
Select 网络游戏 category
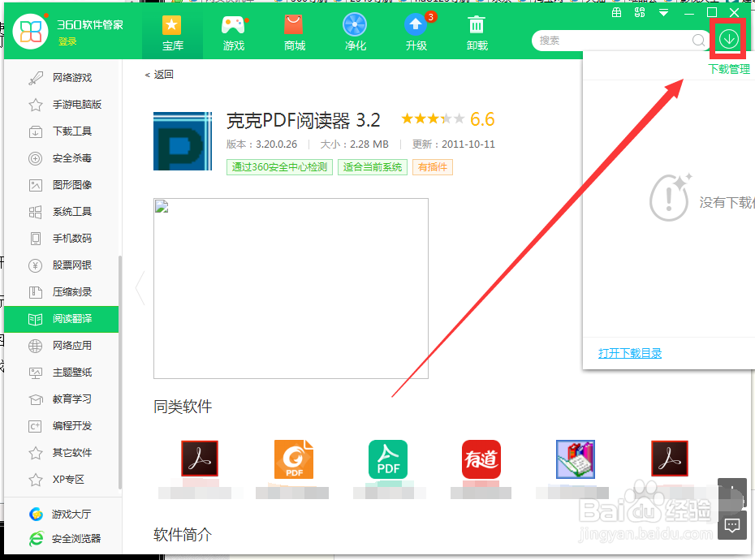click(61, 78)
